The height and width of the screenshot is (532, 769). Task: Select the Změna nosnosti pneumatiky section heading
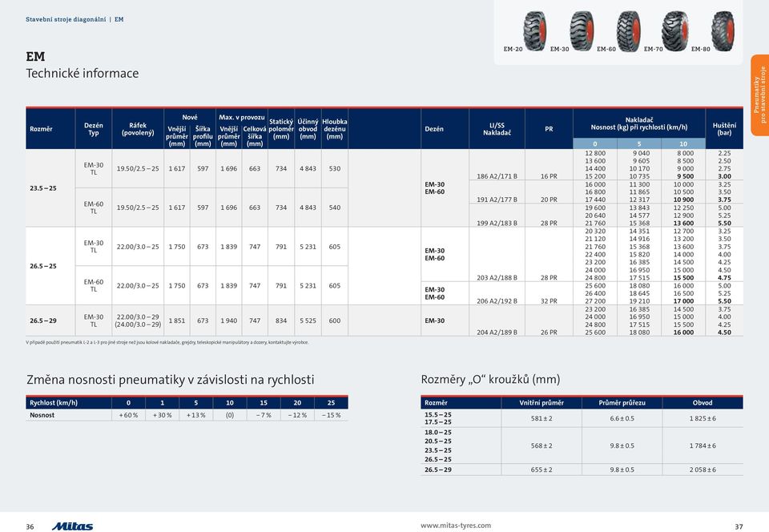point(170,380)
